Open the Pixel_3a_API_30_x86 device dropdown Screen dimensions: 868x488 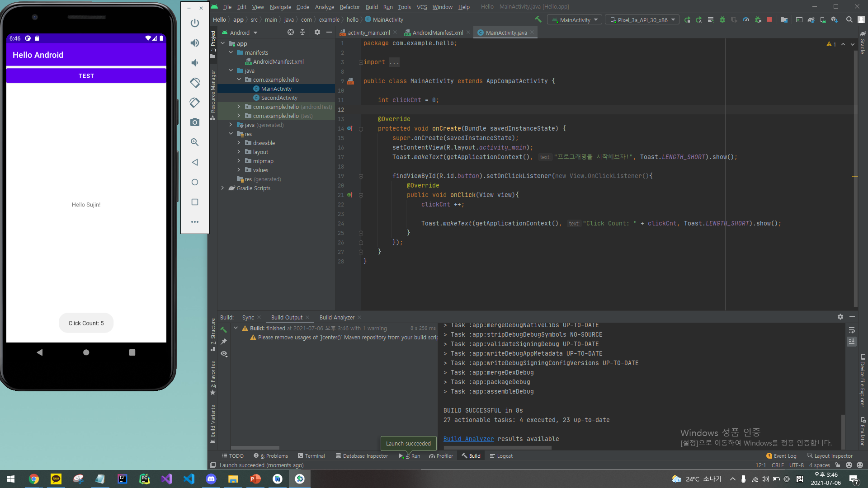click(642, 20)
